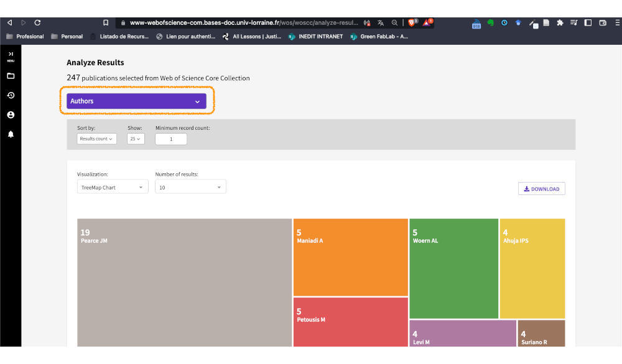Open the Authors field dropdown
The width and height of the screenshot is (622, 364).
[136, 101]
